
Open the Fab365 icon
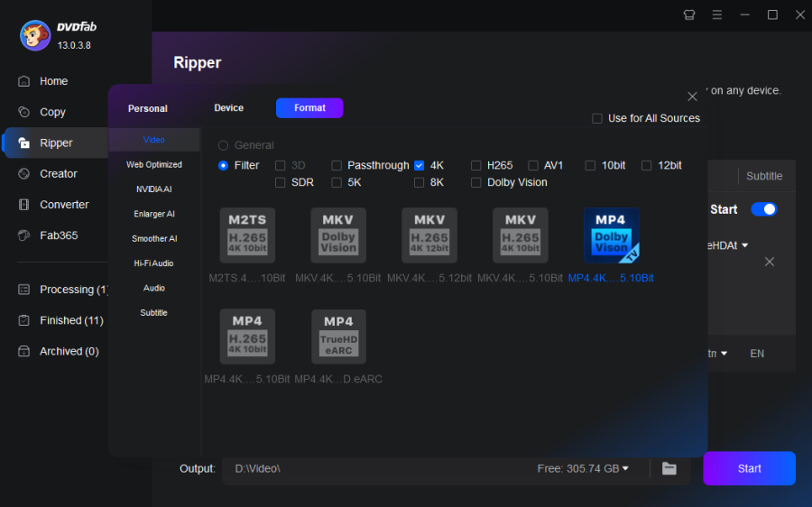tap(23, 235)
